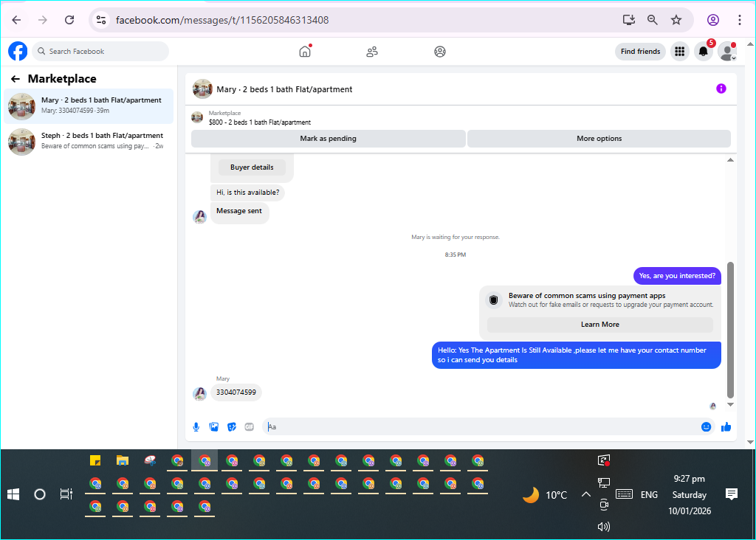Click the voice clip microphone icon
The height and width of the screenshot is (540, 756).
tap(196, 427)
